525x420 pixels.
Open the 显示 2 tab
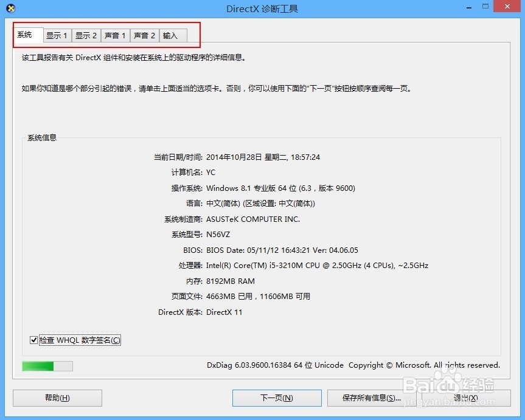[86, 35]
